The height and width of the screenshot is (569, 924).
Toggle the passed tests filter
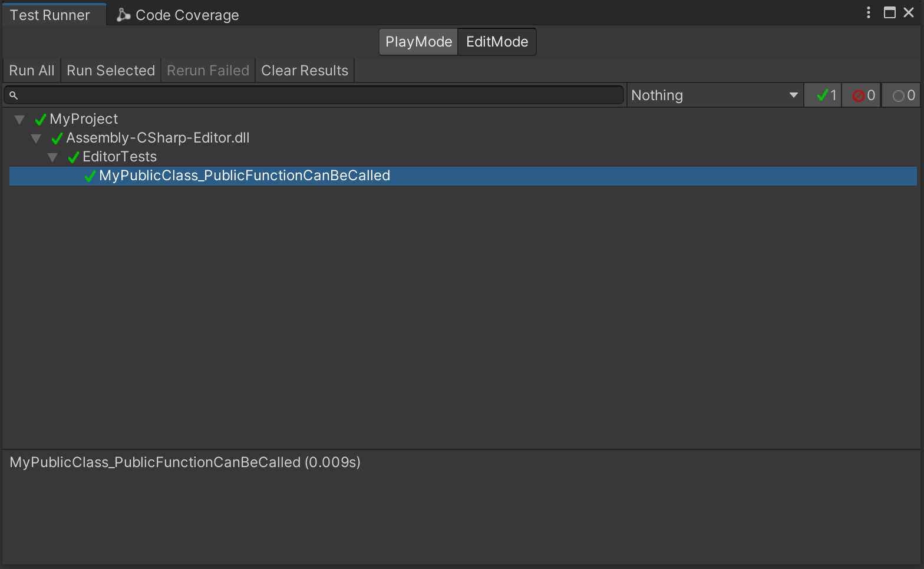(x=823, y=95)
